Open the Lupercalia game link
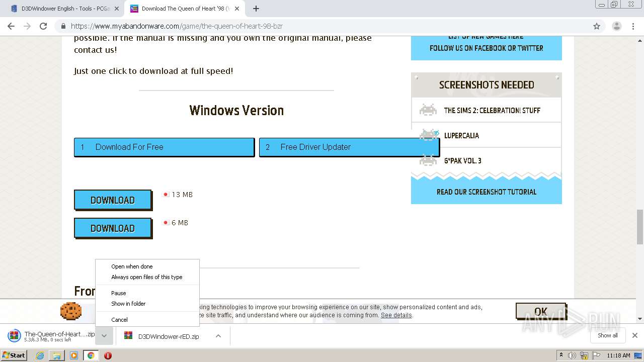Screen dimensions: 644x362 click(461, 136)
